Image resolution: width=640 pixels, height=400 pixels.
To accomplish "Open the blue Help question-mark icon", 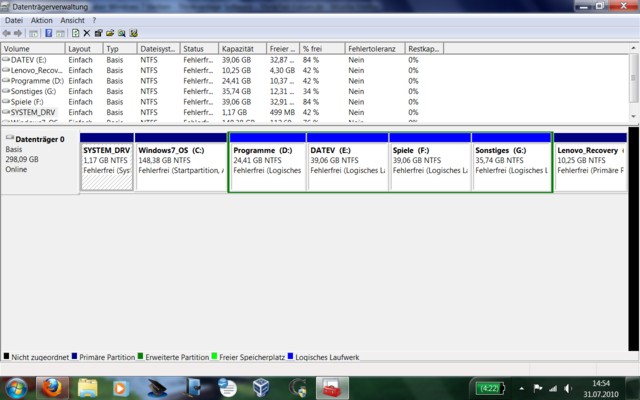I will (x=49, y=33).
